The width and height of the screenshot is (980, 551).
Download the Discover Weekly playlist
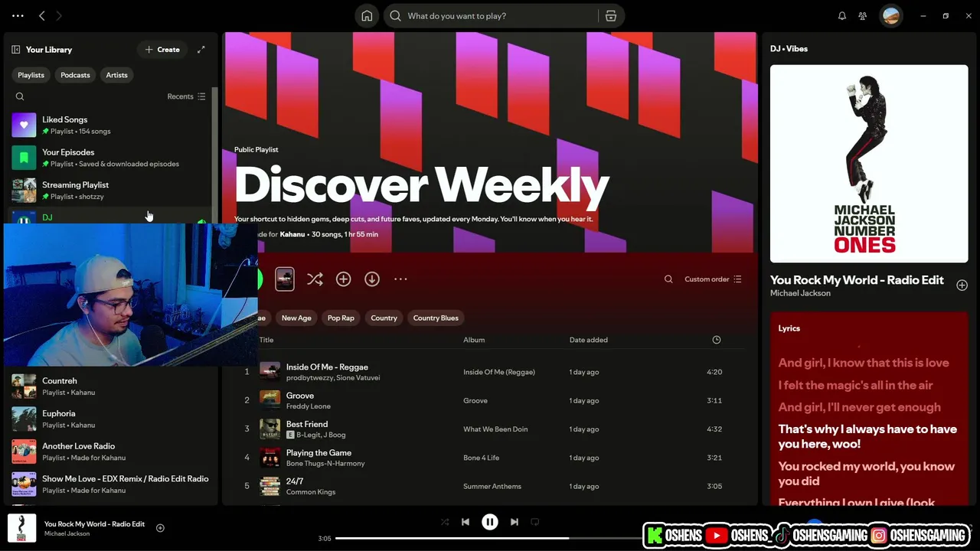coord(372,279)
